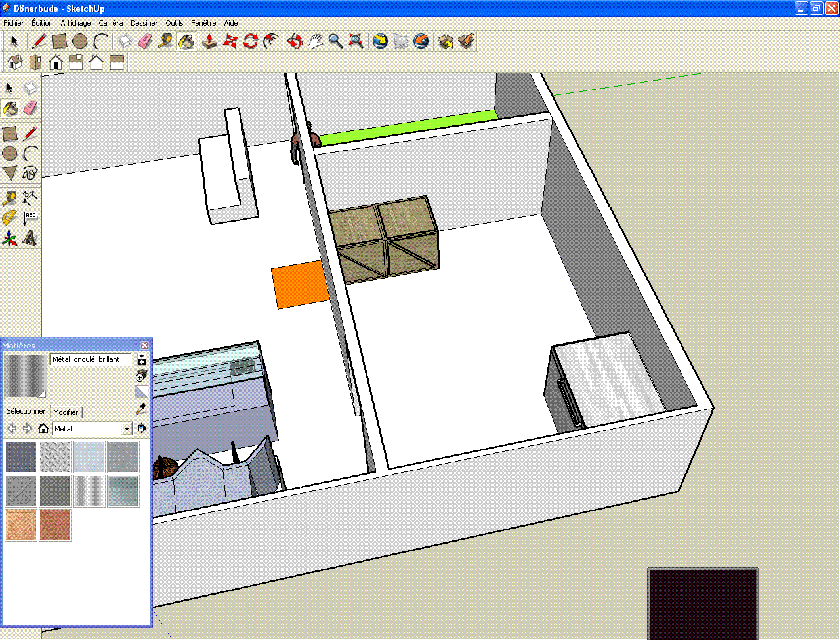840x640 pixels.
Task: Select the Zoom Extents tool
Action: click(356, 41)
